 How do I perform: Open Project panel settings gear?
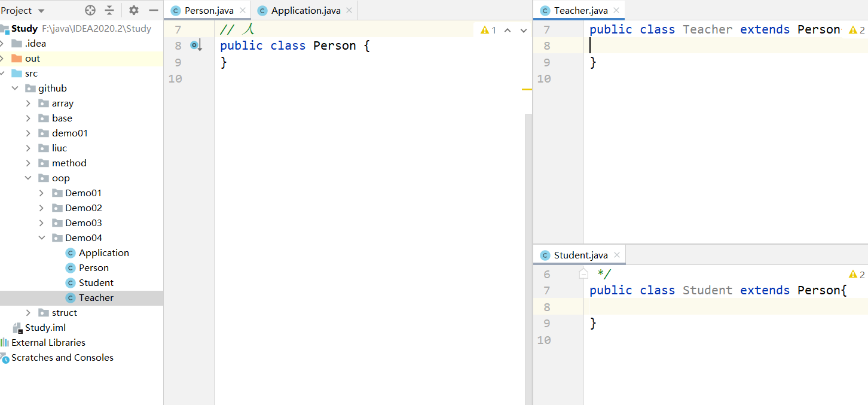tap(134, 10)
